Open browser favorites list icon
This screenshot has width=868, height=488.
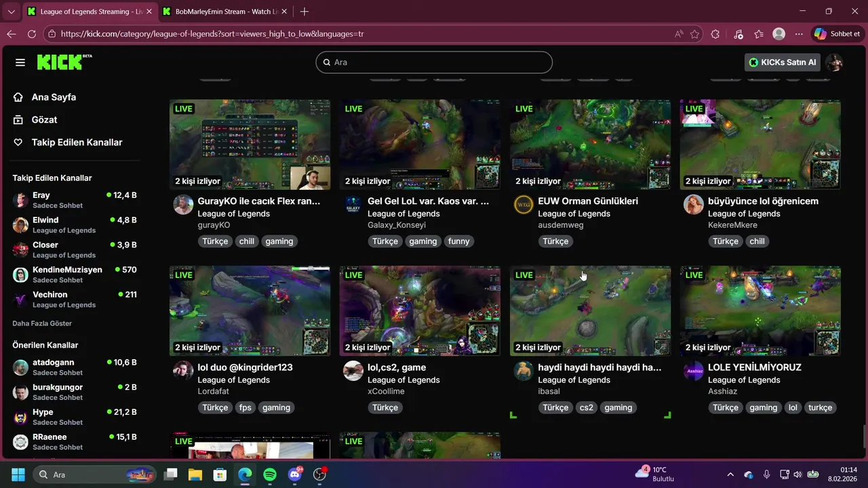[x=759, y=34]
